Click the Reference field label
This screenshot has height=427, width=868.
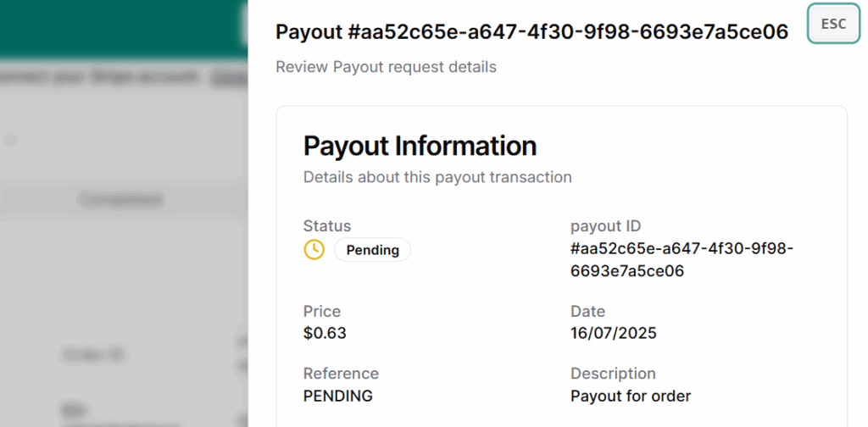click(341, 374)
